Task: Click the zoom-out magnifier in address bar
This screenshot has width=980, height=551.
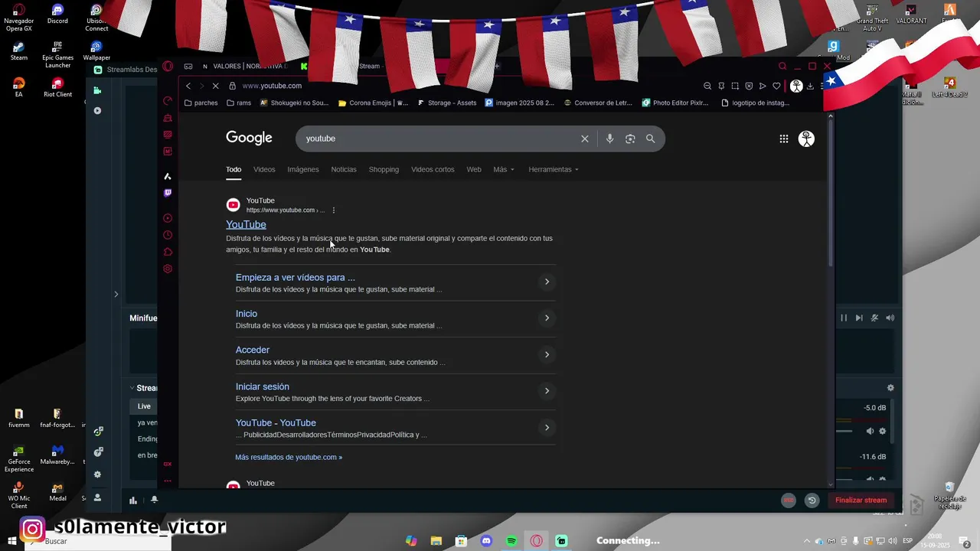Action: click(707, 86)
